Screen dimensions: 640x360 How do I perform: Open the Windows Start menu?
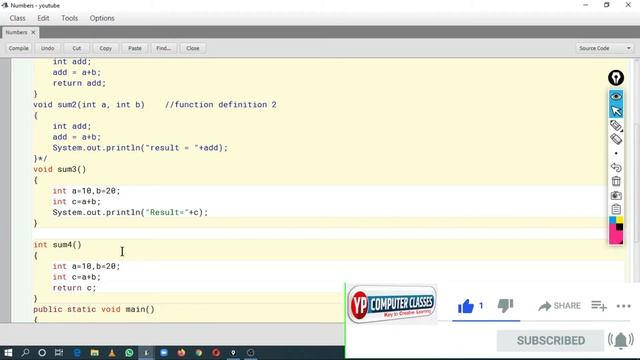(8, 353)
